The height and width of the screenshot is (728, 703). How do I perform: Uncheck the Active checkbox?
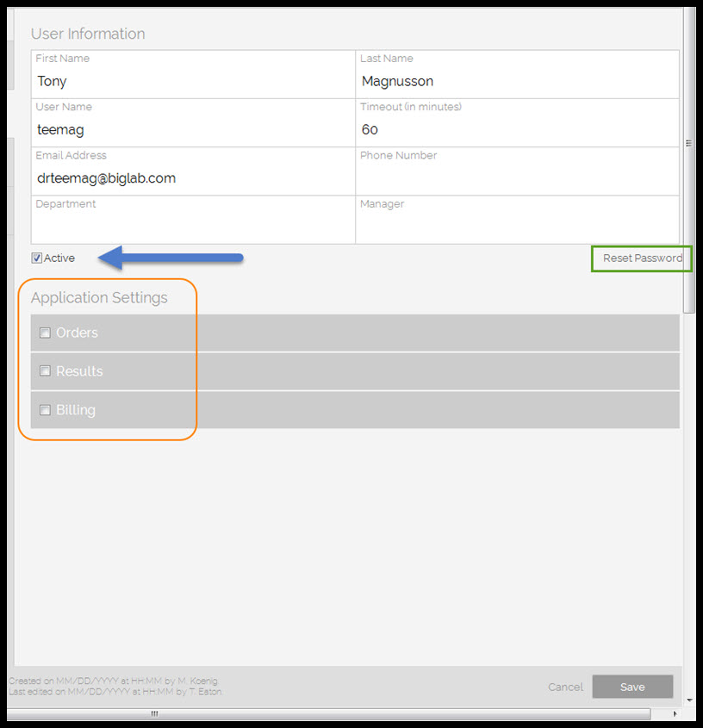[x=37, y=258]
